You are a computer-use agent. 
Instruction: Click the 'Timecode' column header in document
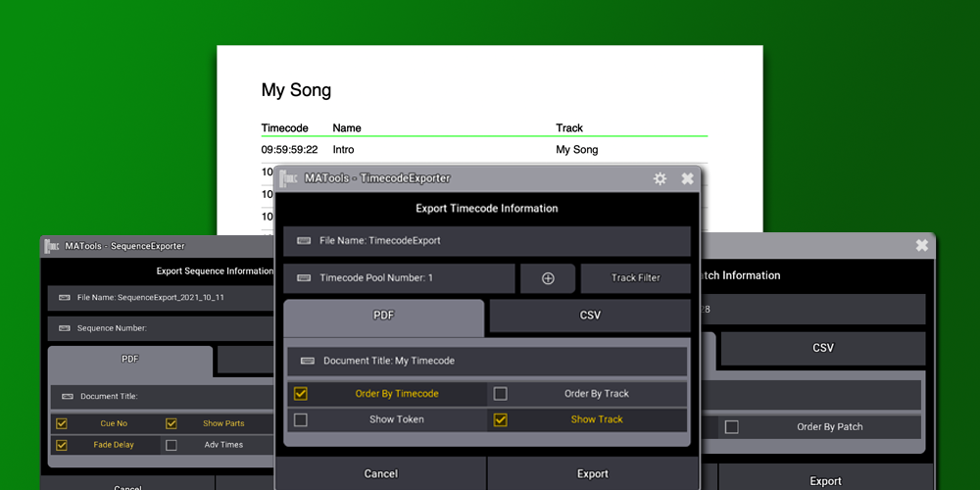point(284,128)
